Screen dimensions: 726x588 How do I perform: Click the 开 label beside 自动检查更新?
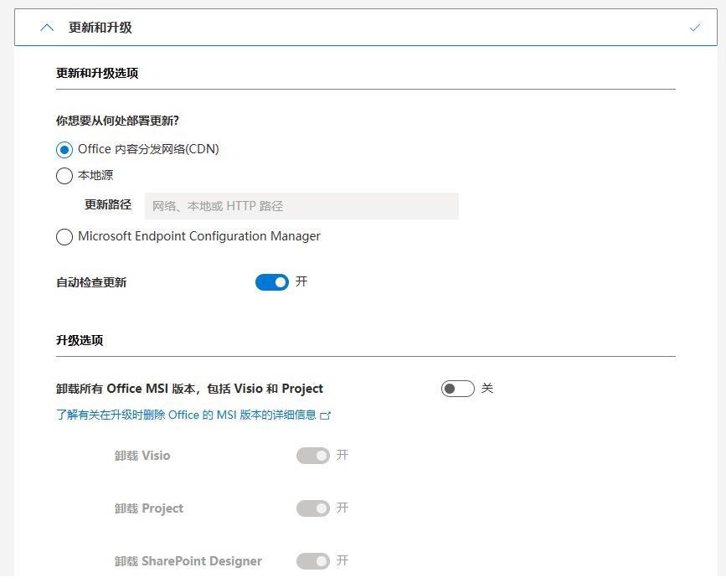point(301,281)
